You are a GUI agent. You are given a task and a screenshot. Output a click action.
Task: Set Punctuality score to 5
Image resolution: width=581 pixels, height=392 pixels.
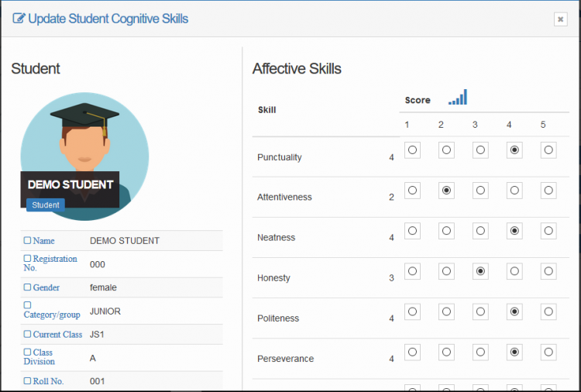tap(548, 150)
